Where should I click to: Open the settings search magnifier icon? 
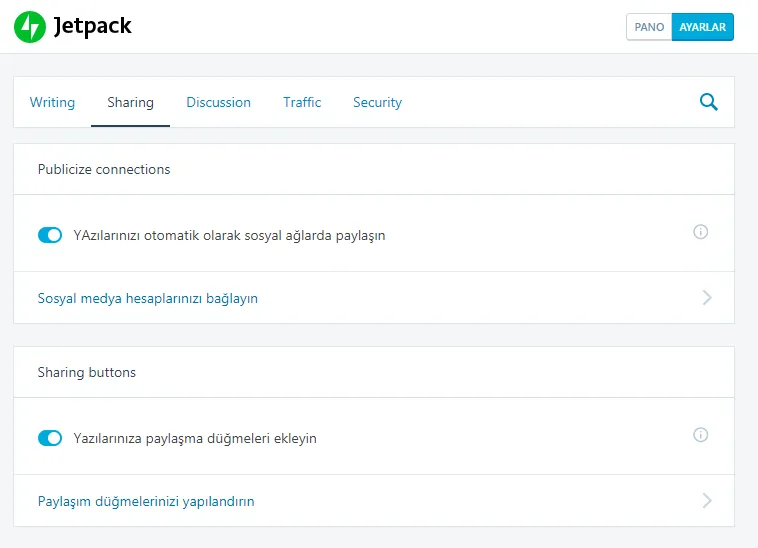coord(709,102)
